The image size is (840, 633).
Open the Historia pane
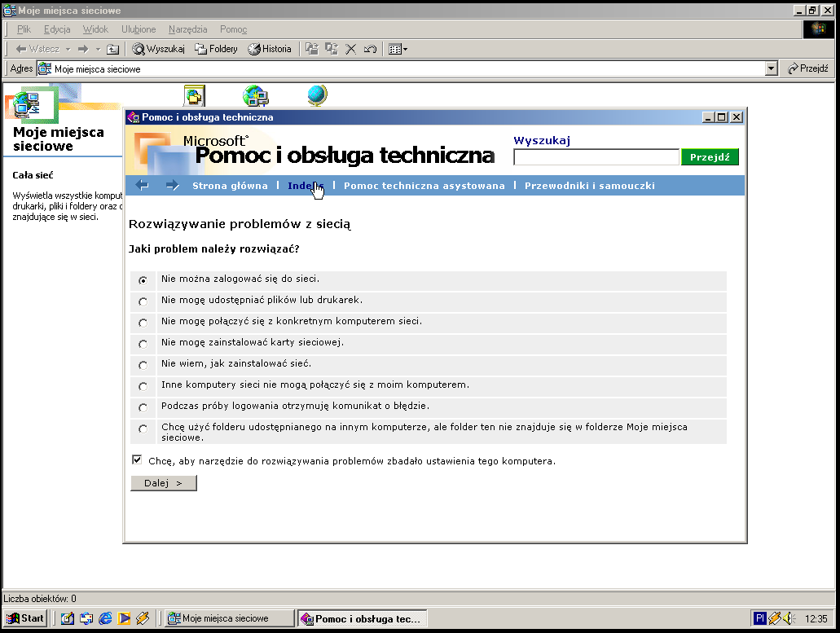[x=270, y=49]
